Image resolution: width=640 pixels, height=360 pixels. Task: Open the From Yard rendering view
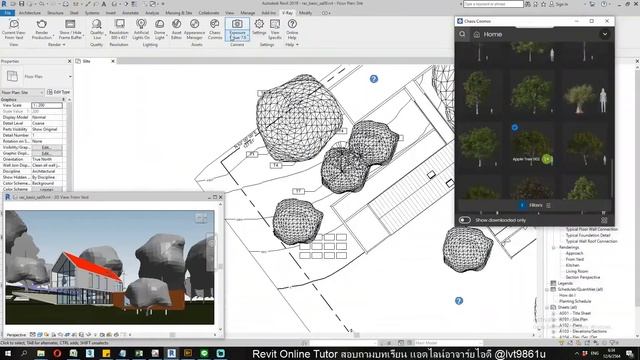575,259
